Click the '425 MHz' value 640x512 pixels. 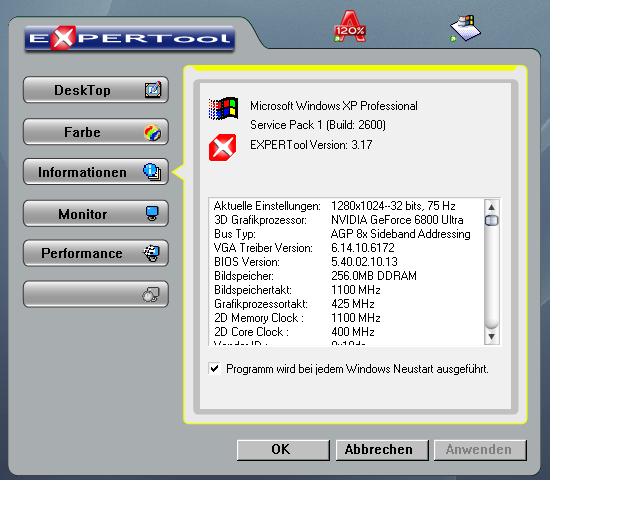[353, 304]
